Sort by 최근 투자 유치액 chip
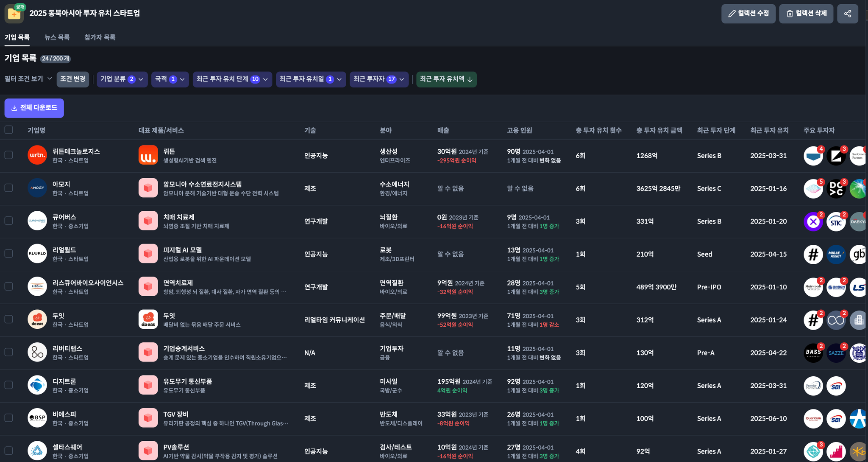The width and height of the screenshot is (868, 462). 446,79
